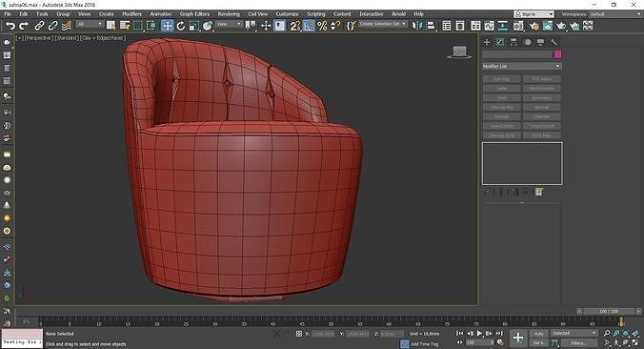The height and width of the screenshot is (349, 644).
Task: Toggle the Selection Lock icon
Action: pos(288,334)
